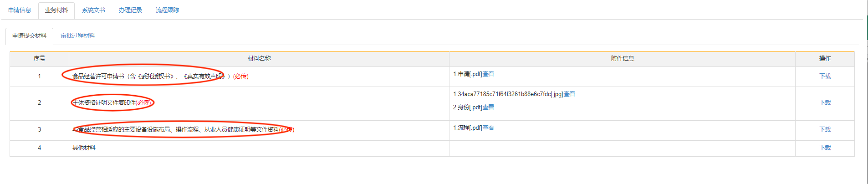Image resolution: width=868 pixels, height=184 pixels.
Task: Open the 申请信息 tab
Action: (20, 10)
